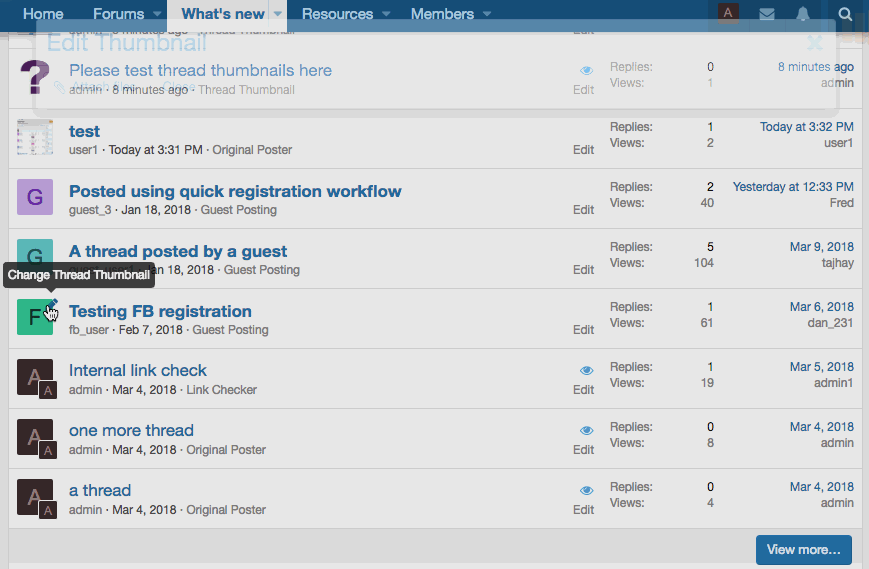Open the alerts bell icon
This screenshot has width=869, height=569.
803,14
